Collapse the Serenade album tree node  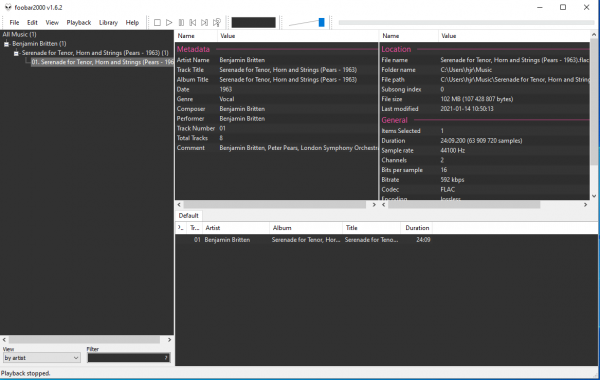pyautogui.click(x=16, y=53)
